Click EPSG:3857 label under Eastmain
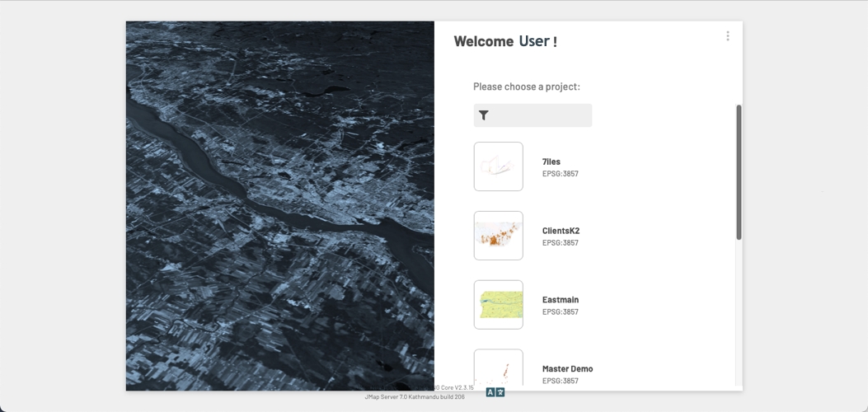Viewport: 868px width, 412px height. (561, 312)
